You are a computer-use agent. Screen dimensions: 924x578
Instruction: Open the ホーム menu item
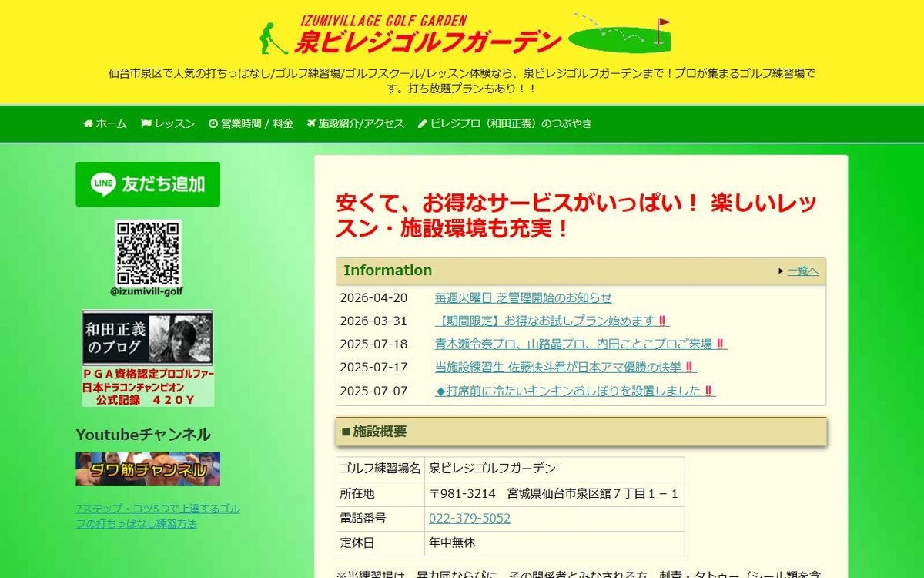point(105,123)
